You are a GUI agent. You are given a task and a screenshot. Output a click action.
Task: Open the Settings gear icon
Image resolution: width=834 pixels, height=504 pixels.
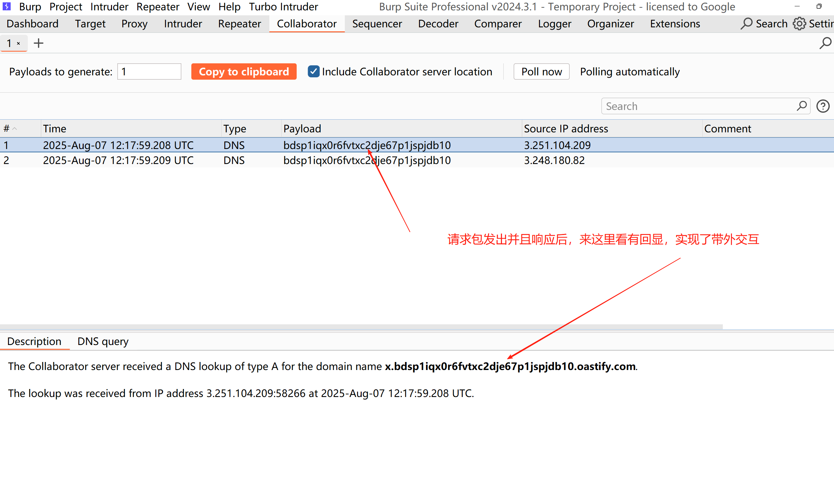(799, 24)
